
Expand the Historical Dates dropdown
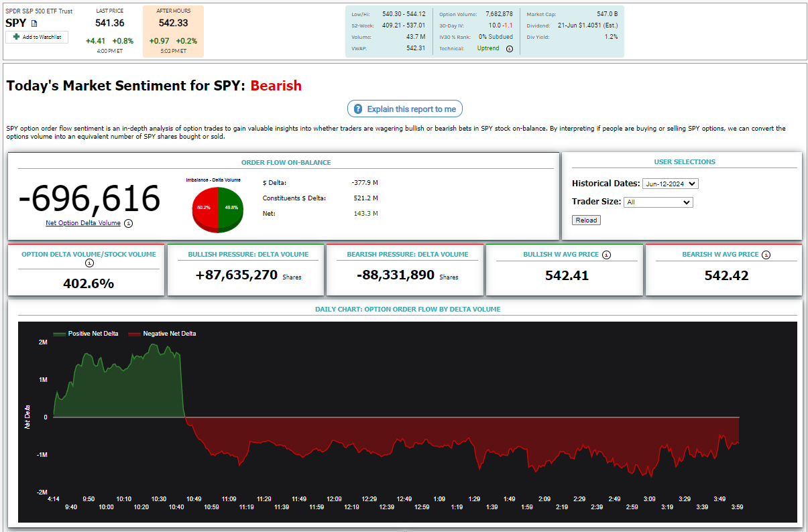(671, 184)
